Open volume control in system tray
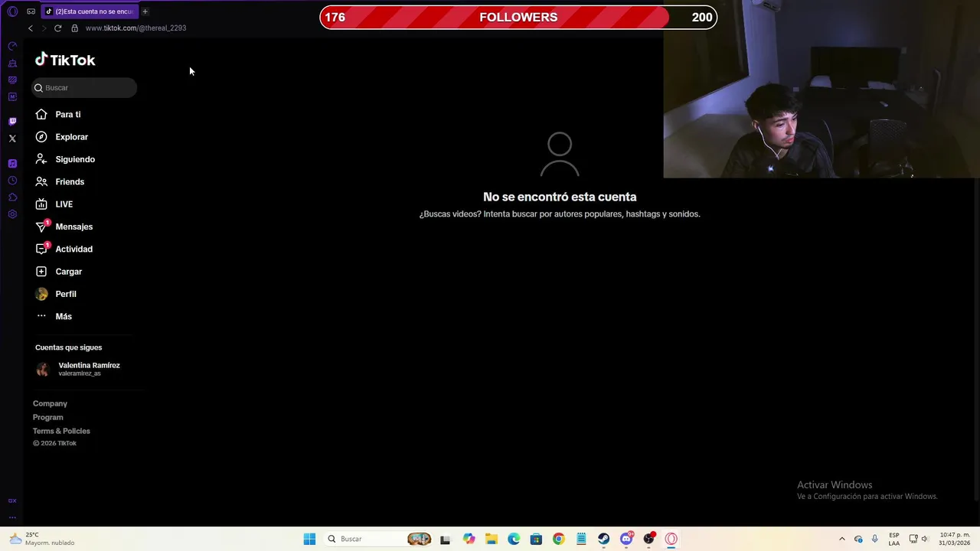This screenshot has height=551, width=980. [924, 539]
